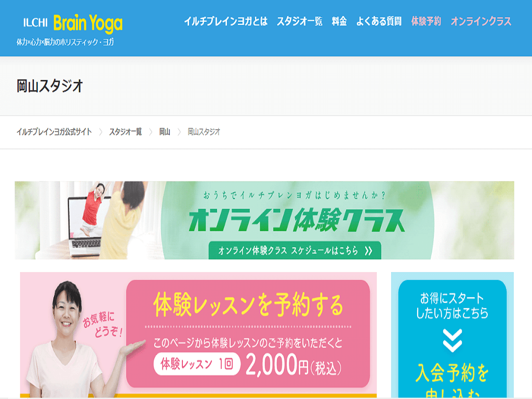The image size is (532, 399).
Task: Click the white double chevron down icon
Action: point(453,340)
